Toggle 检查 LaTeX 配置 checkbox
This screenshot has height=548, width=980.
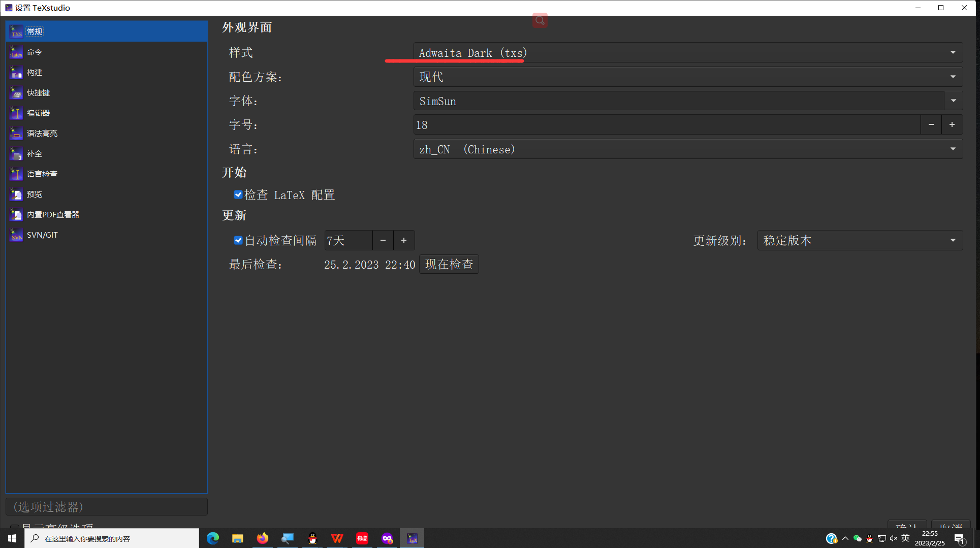(x=238, y=195)
